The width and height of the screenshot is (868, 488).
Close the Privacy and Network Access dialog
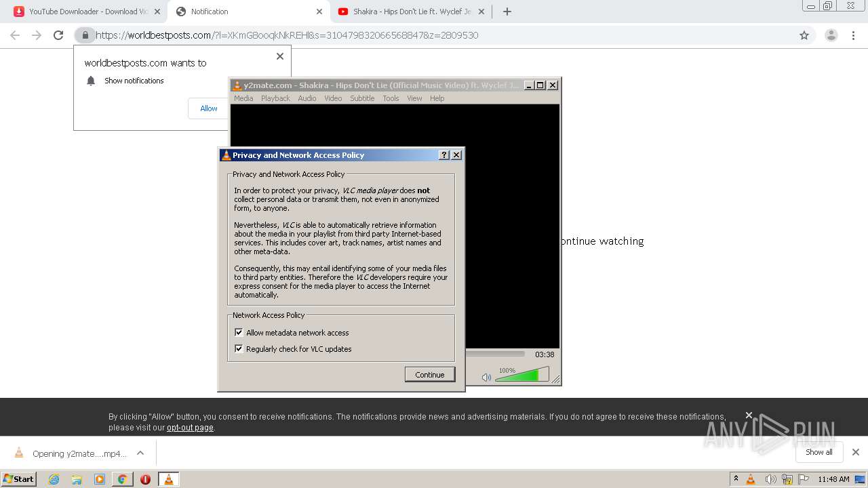click(456, 155)
